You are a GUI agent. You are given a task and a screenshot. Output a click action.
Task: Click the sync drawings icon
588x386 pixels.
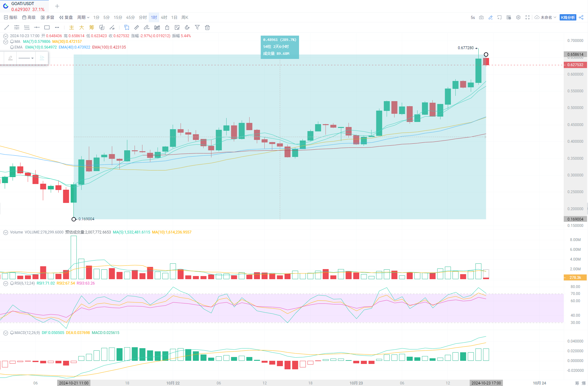(x=102, y=27)
